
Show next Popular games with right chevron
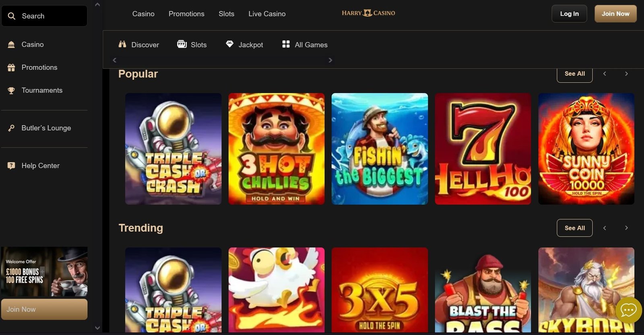coord(626,74)
